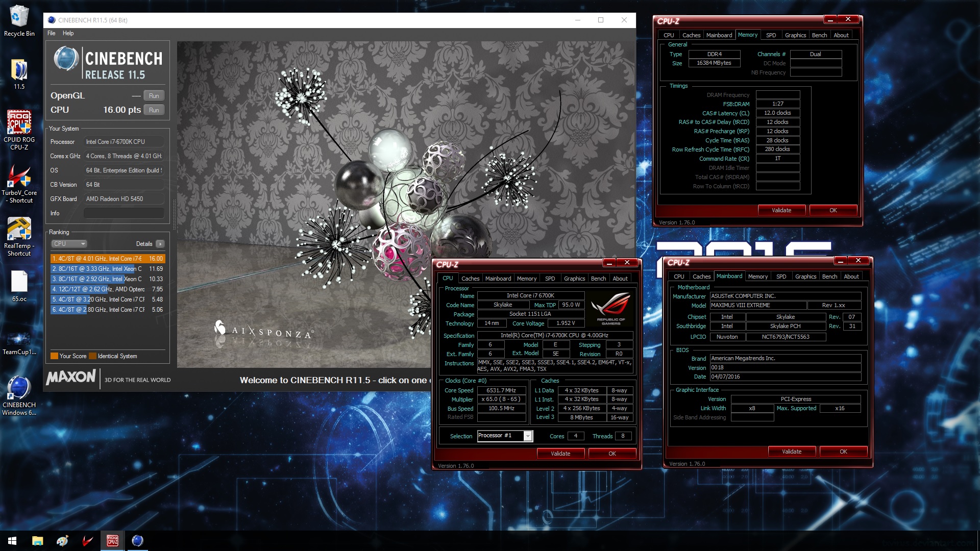Open the CPU ranking type dropdown
The image size is (980, 551).
69,244
